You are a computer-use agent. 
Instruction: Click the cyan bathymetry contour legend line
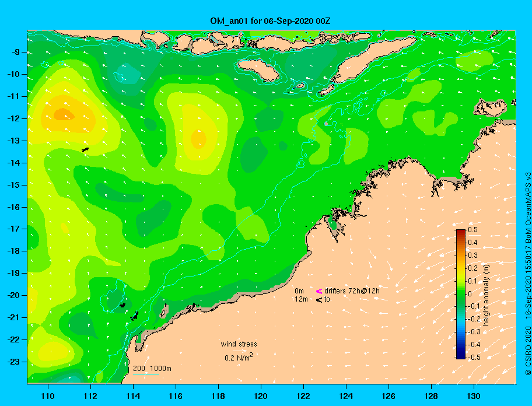click(x=146, y=374)
